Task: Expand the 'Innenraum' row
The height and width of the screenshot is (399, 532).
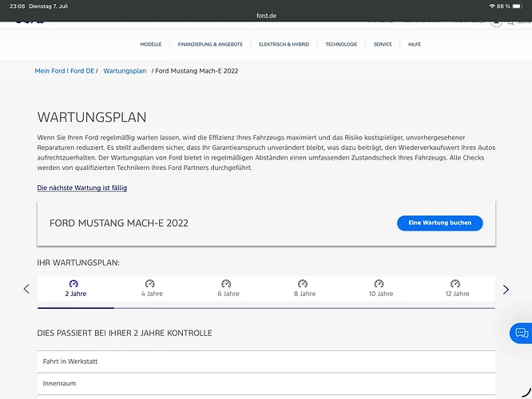Action: (x=266, y=384)
